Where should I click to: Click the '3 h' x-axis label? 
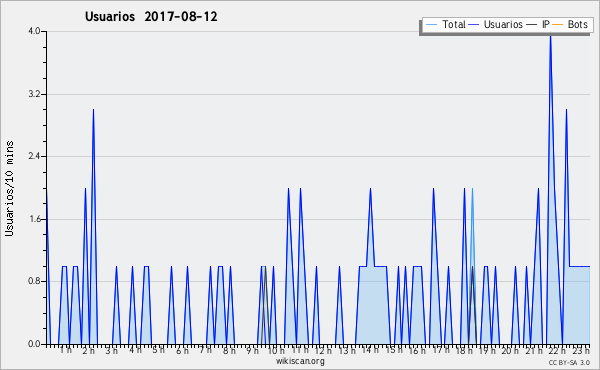point(111,350)
